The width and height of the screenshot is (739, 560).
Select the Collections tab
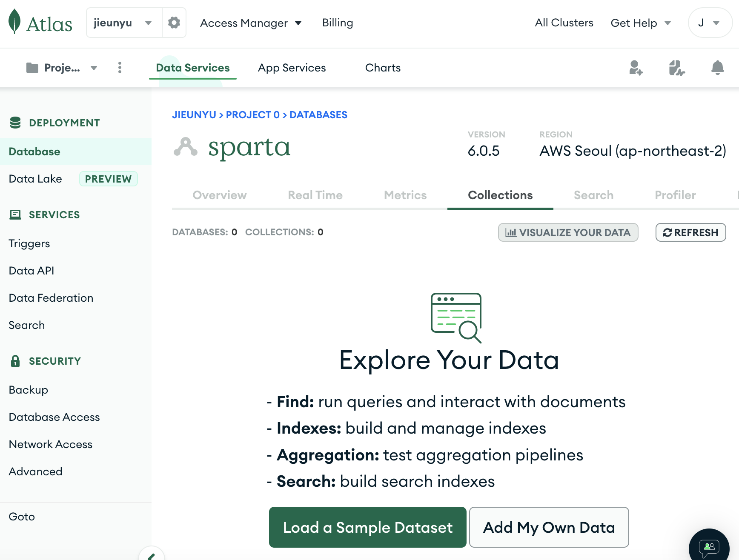(x=500, y=195)
